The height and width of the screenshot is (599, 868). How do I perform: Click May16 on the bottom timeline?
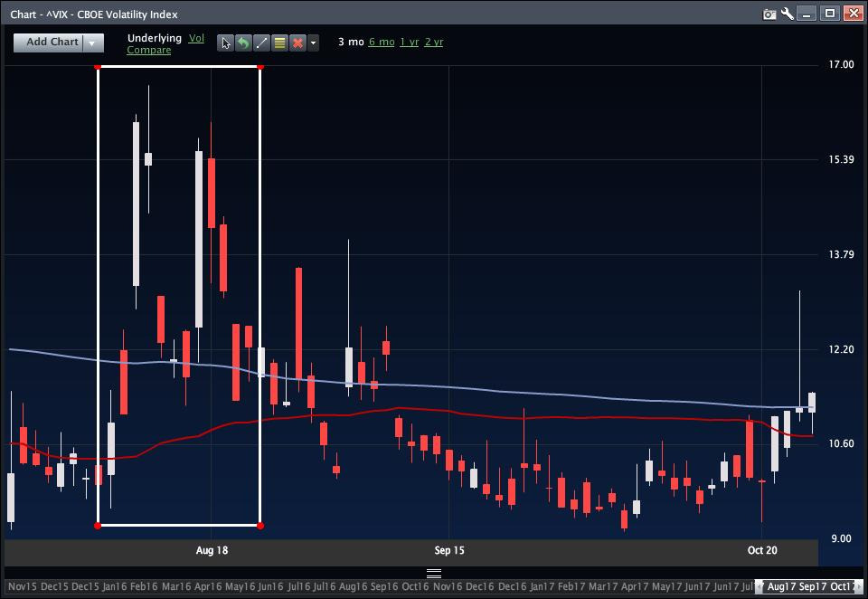coord(241,586)
